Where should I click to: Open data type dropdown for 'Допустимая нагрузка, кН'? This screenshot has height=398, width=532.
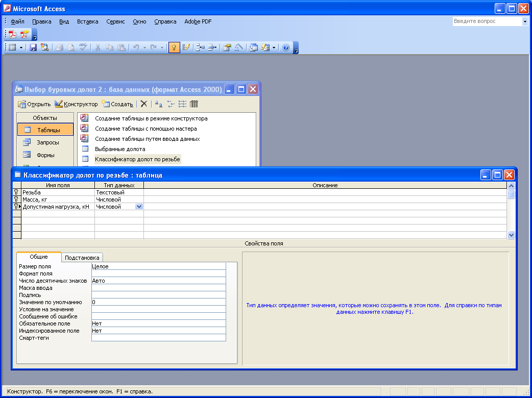coord(139,207)
